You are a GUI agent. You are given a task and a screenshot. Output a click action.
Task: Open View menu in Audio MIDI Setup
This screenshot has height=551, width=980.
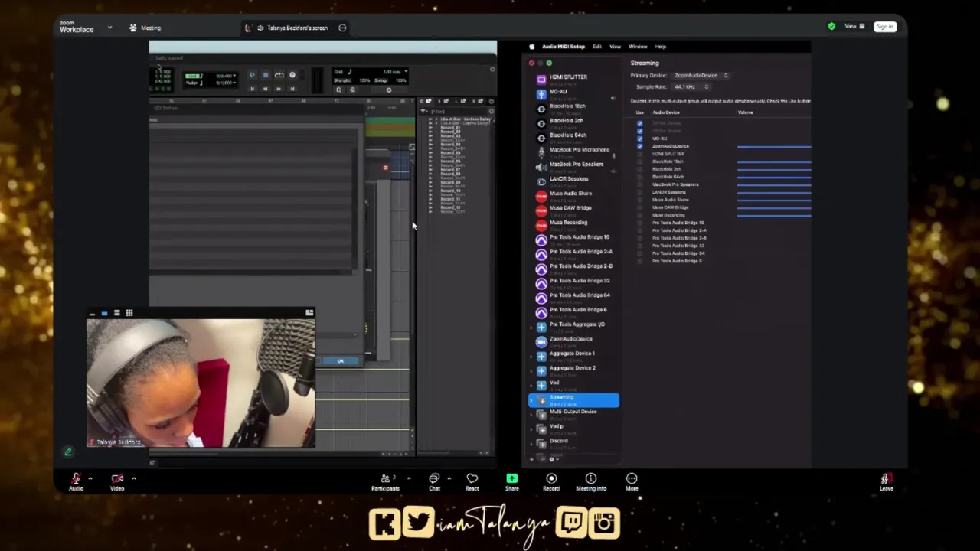pos(615,47)
